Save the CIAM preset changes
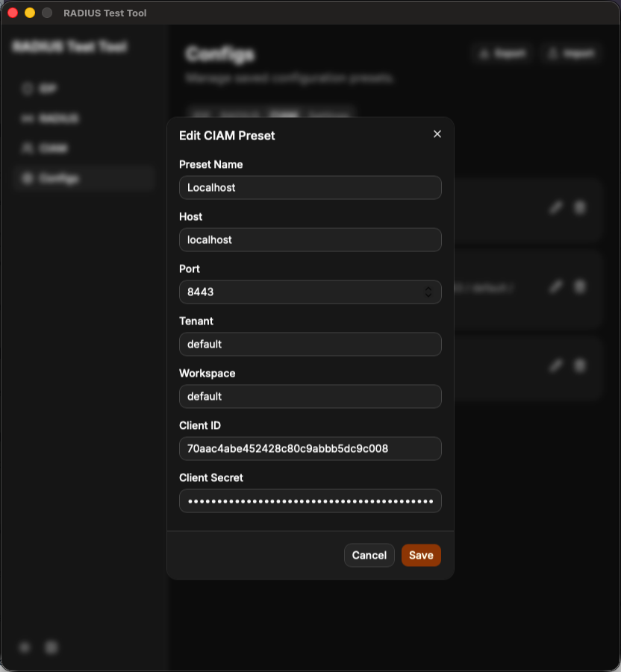The height and width of the screenshot is (672, 621). point(421,556)
